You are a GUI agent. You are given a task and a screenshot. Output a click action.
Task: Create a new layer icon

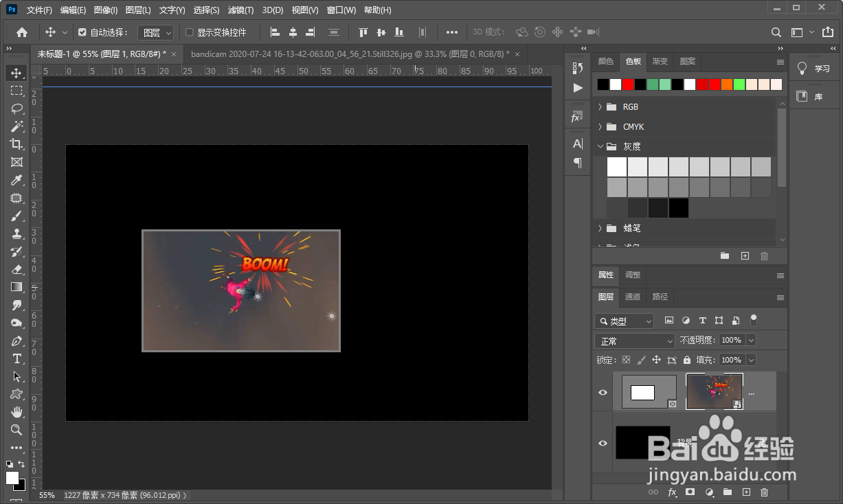(746, 492)
